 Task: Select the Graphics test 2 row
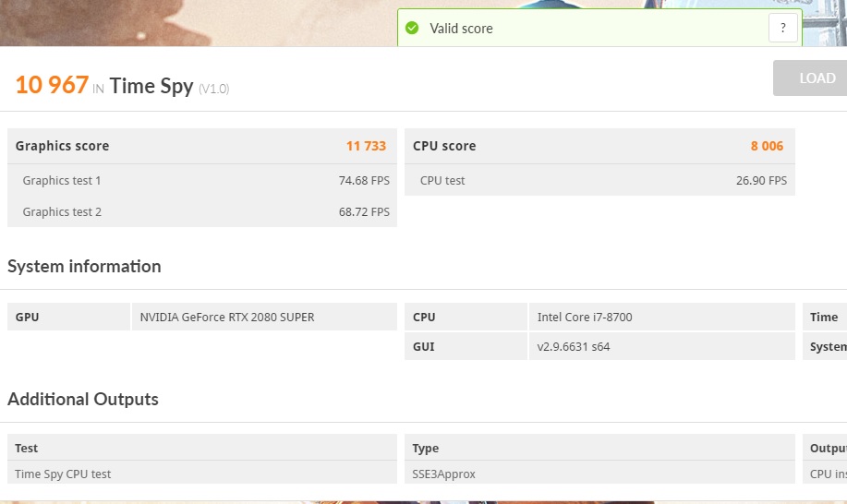pyautogui.click(x=202, y=212)
